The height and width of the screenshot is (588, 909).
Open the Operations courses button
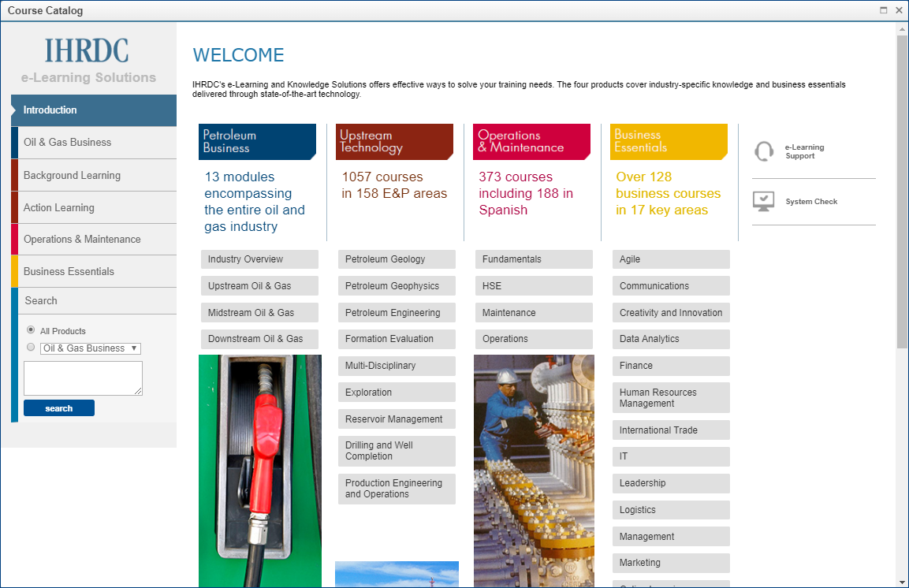(534, 339)
